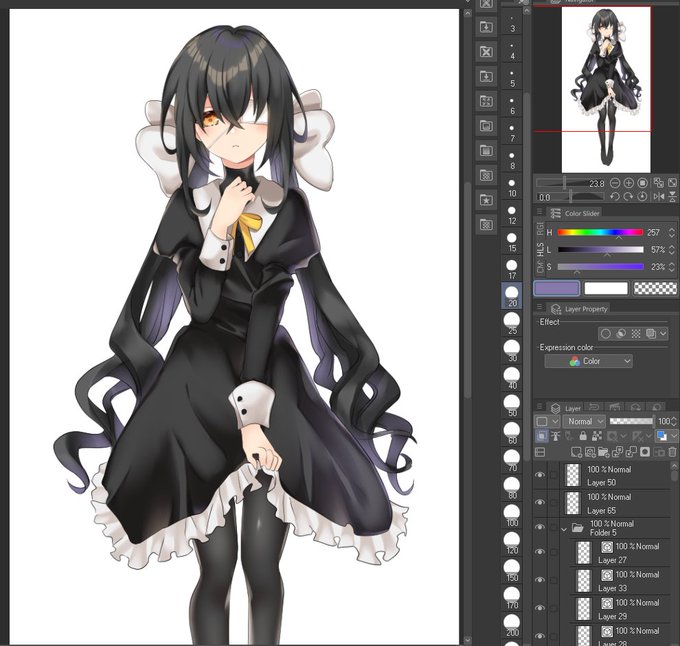Hide Layer 27 using its eye icon
This screenshot has height=646, width=680.
(540, 552)
